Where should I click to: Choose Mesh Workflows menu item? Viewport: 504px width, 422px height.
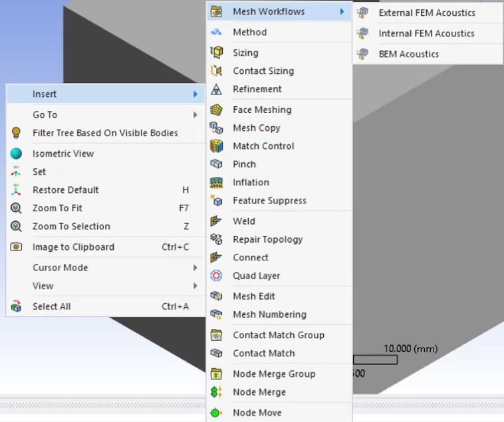coord(279,11)
